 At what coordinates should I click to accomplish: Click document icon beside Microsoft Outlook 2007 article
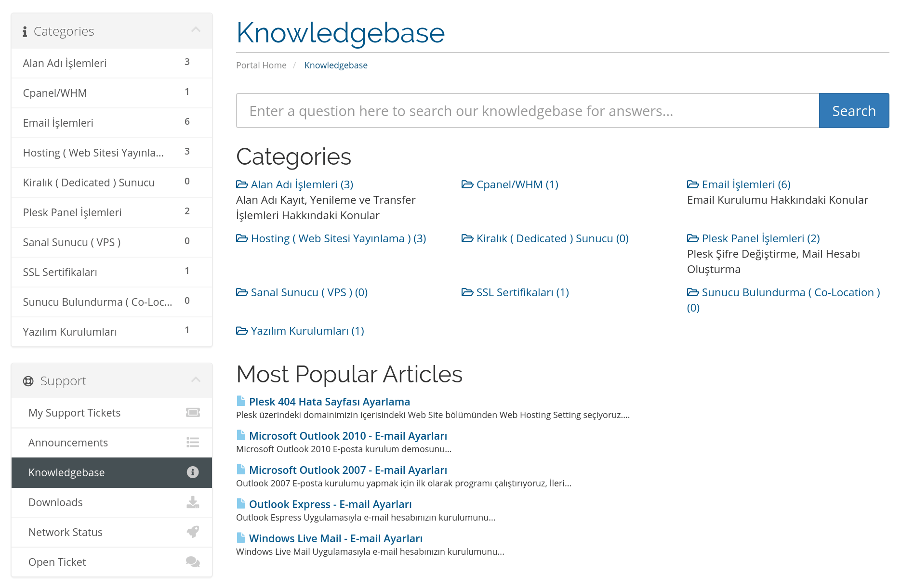(241, 470)
